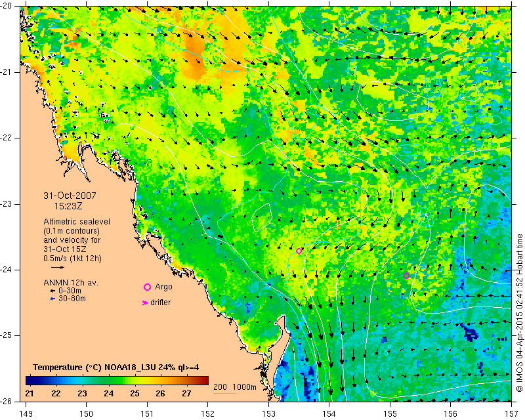Click the color bar tick label 22
525x420 pixels.
56,393
